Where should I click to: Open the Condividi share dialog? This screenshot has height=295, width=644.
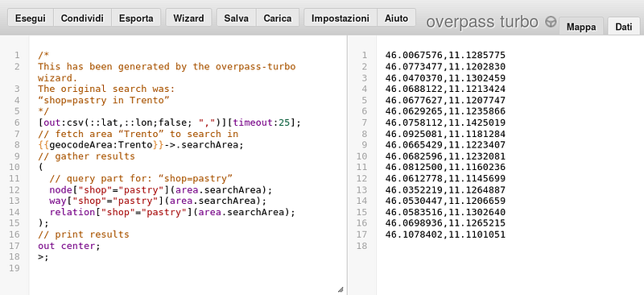82,18
